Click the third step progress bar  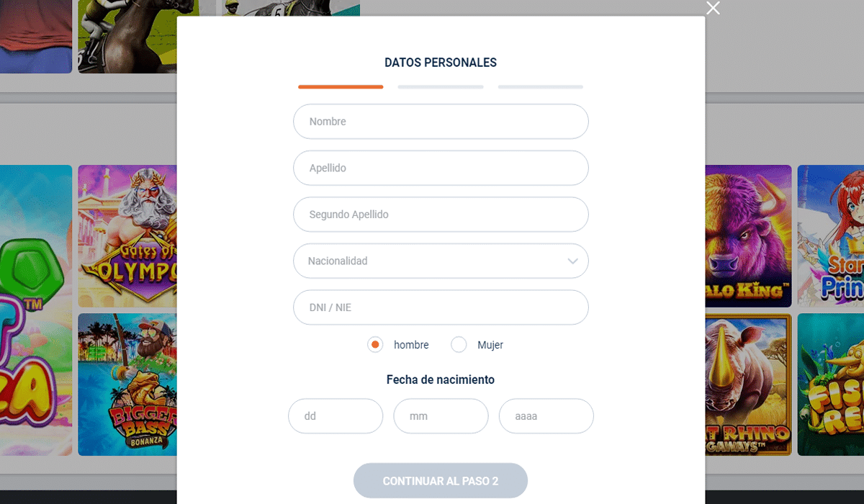(x=540, y=87)
